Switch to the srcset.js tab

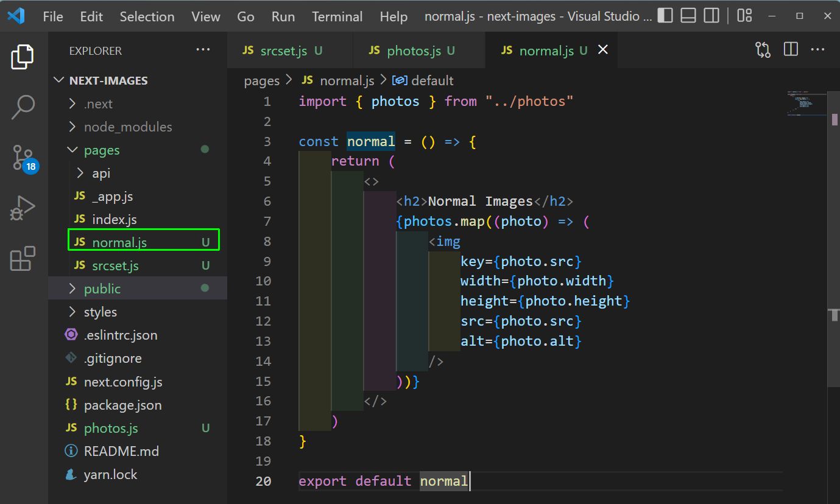coord(290,51)
